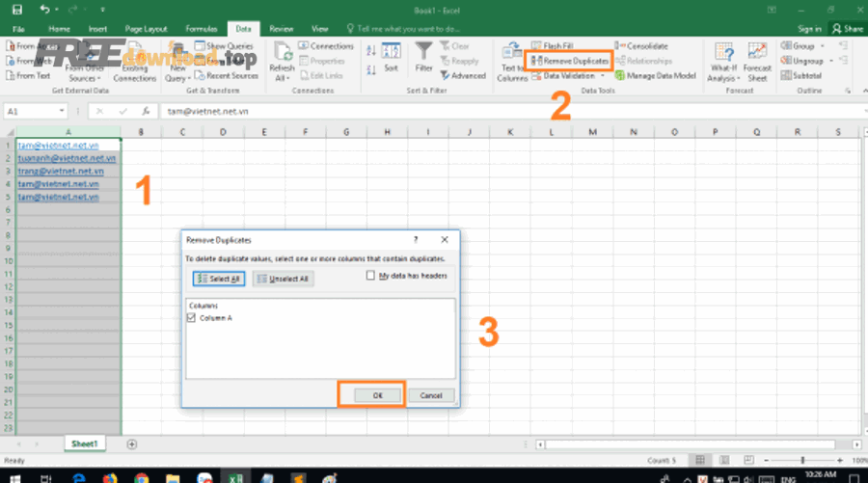Click Forecast Sheet icon

click(757, 62)
